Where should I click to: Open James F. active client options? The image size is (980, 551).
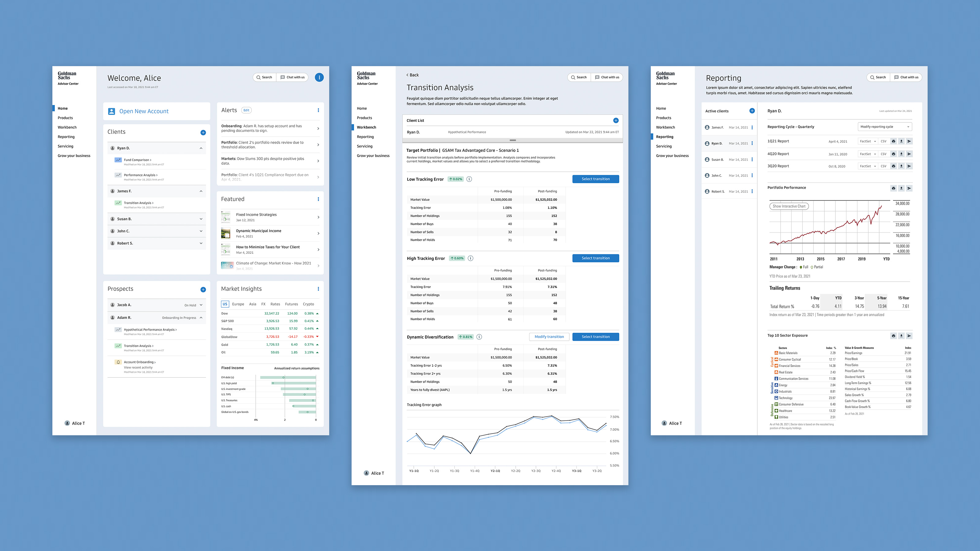click(x=752, y=127)
